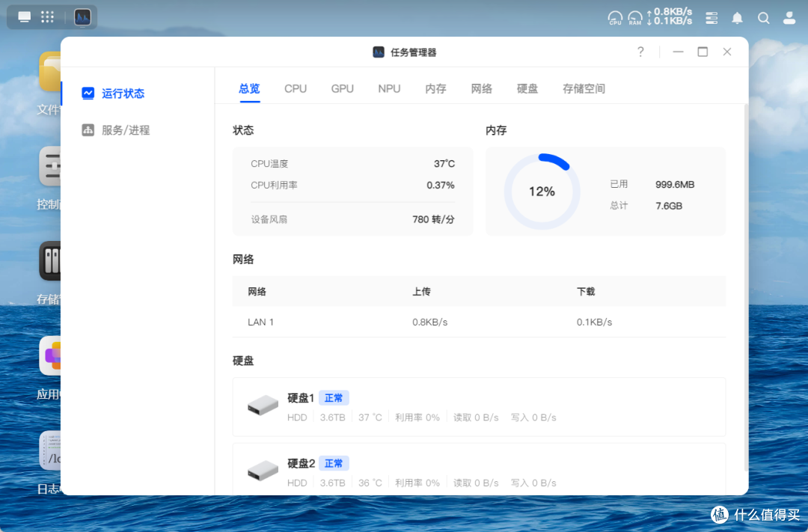Select the Task Manager icon in top bar
This screenshot has height=532, width=808.
point(82,17)
